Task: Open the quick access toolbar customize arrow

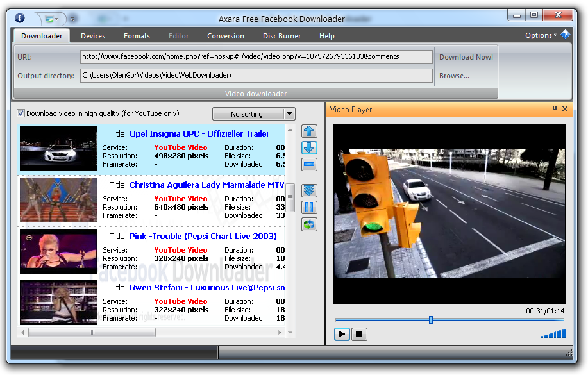Action: (x=72, y=19)
